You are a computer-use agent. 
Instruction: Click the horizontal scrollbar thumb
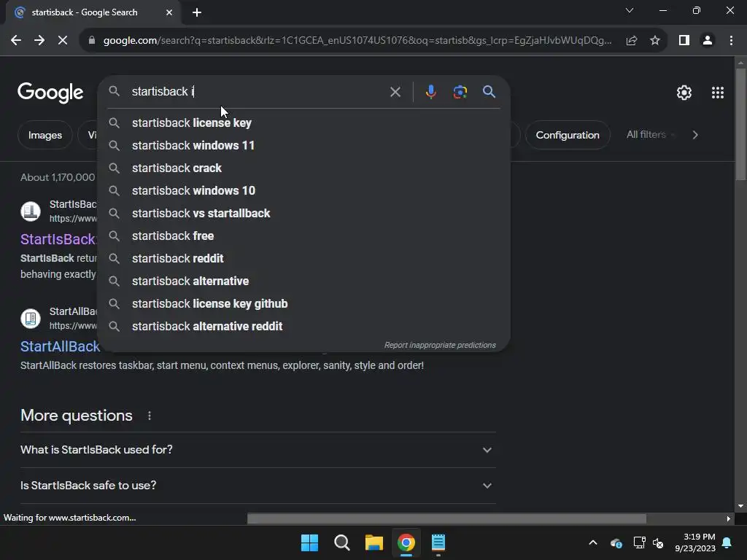(x=447, y=518)
